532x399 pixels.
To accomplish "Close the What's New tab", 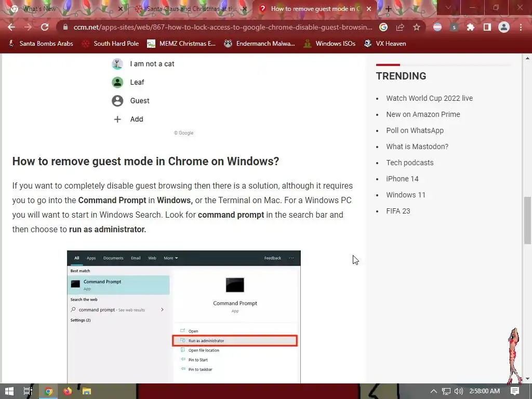I will [120, 9].
